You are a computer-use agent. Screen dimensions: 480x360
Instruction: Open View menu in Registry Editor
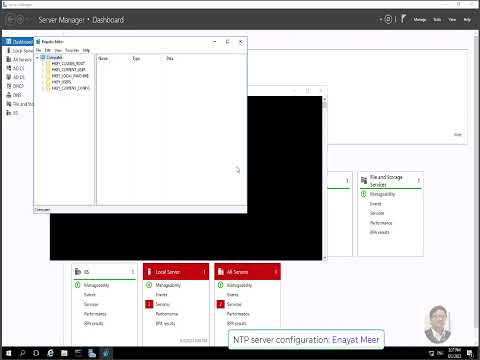(58, 50)
